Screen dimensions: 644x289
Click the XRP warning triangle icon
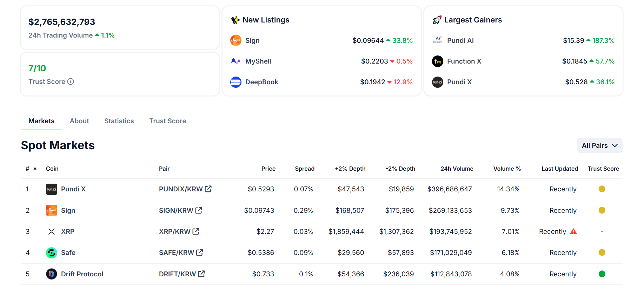[573, 231]
